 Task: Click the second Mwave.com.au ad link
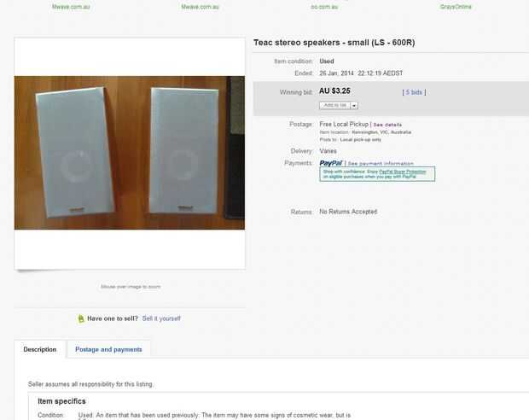200,7
